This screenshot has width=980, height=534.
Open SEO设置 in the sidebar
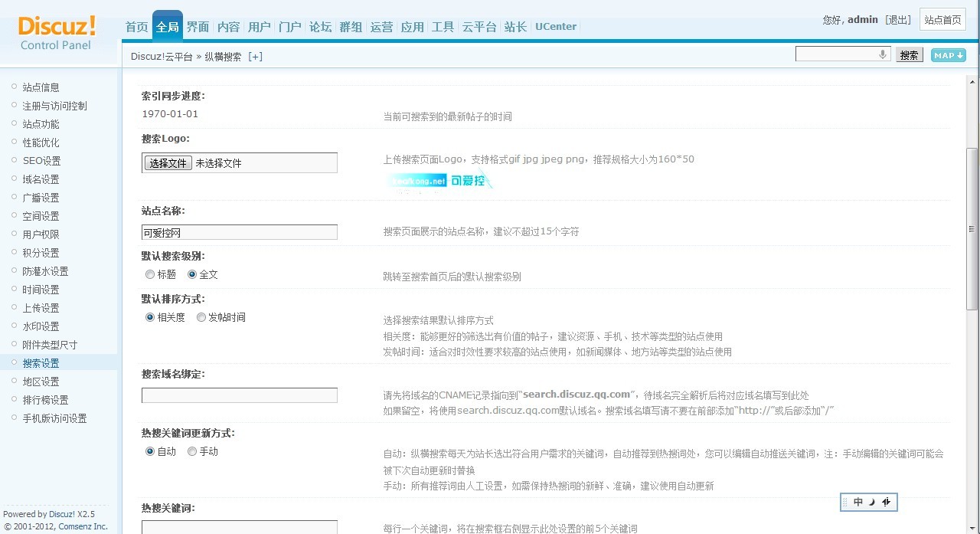pyautogui.click(x=42, y=161)
